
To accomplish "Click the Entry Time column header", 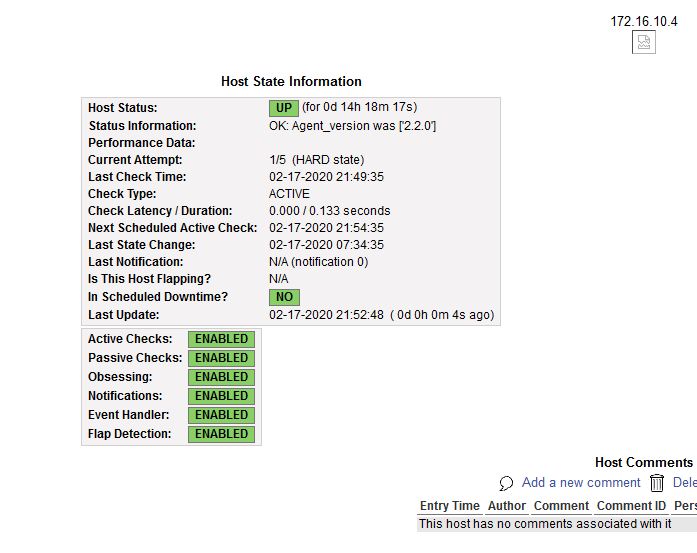I will point(450,506).
